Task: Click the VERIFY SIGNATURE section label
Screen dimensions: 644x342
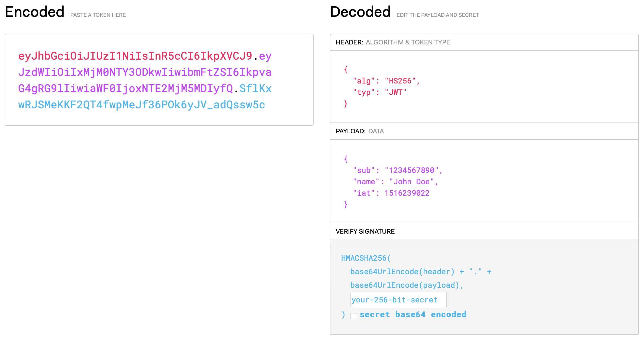Action: click(x=365, y=231)
